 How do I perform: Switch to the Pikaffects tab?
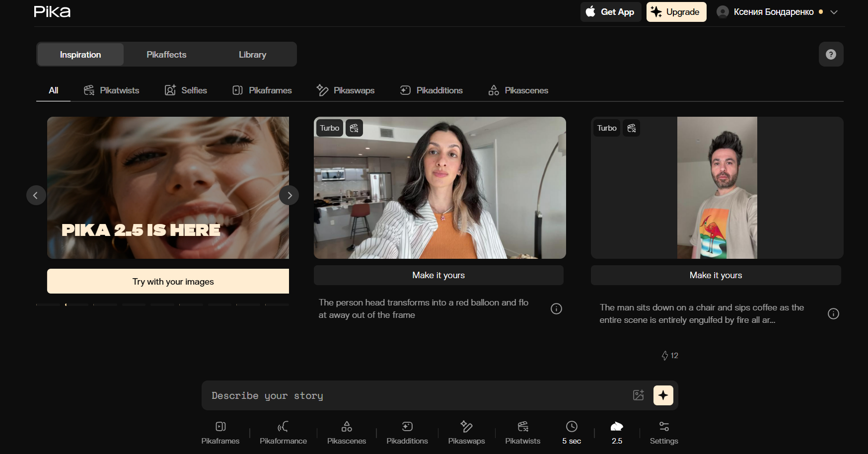coord(166,55)
